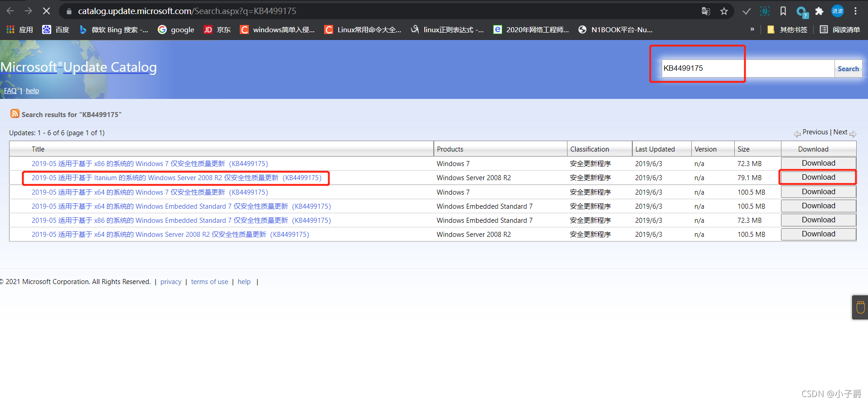This screenshot has width=868, height=402.
Task: Click the KB4499175 search input field
Action: click(748, 69)
